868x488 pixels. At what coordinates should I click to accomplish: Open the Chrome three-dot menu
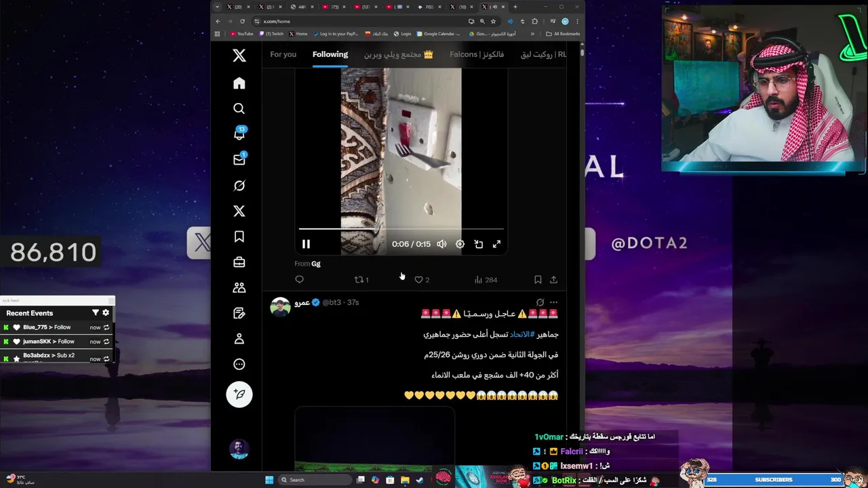[x=577, y=21]
